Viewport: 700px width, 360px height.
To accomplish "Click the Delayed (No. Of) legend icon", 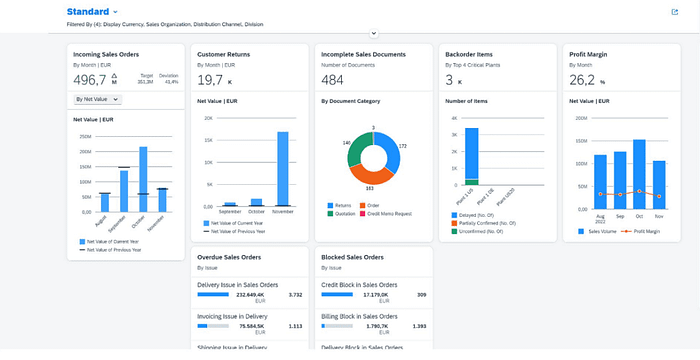I will (x=454, y=215).
